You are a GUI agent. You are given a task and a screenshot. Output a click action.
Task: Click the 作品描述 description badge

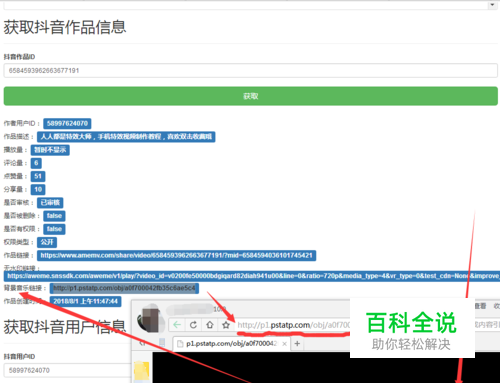tap(126, 137)
